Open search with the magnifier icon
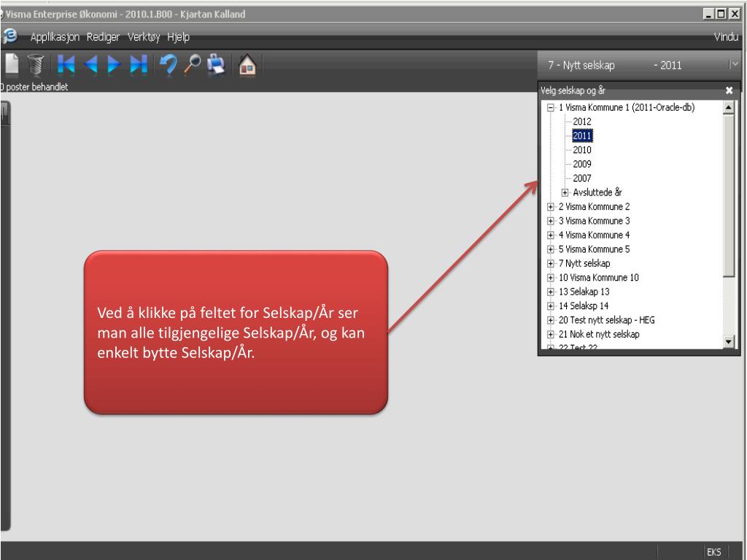Screen dimensions: 747x560 coord(193,64)
